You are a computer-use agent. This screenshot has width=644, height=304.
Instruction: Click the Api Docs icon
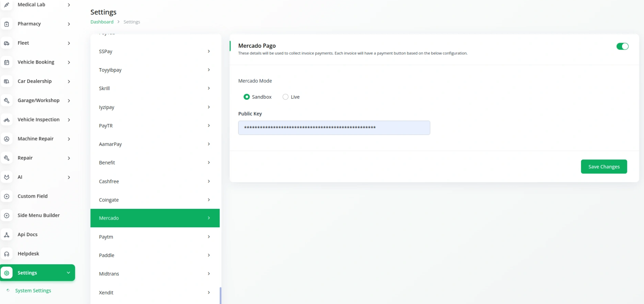coord(7,235)
